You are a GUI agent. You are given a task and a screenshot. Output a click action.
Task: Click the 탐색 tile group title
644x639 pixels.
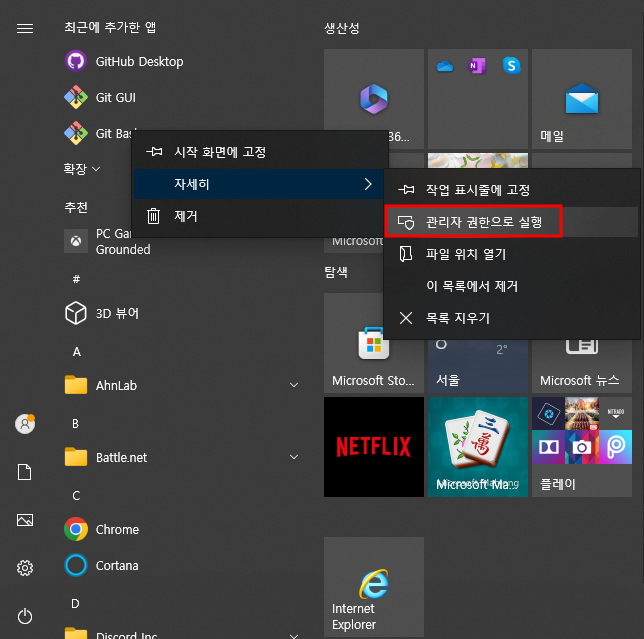tap(336, 272)
